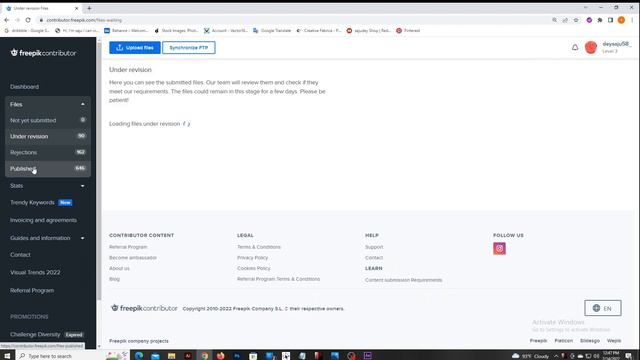Click the taskbar search box
This screenshot has width=640, height=360.
61,356
